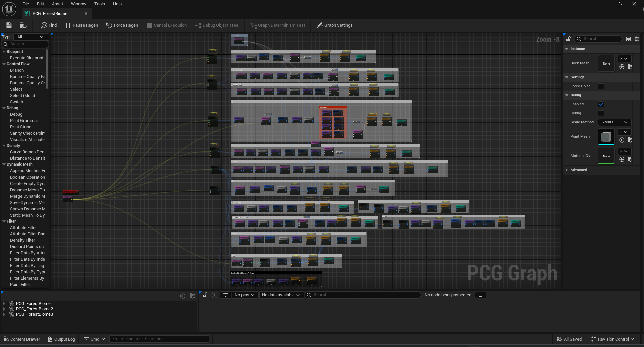This screenshot has width=644, height=347.
Task: Use selected asset for Rock Mesh
Action: (x=622, y=67)
